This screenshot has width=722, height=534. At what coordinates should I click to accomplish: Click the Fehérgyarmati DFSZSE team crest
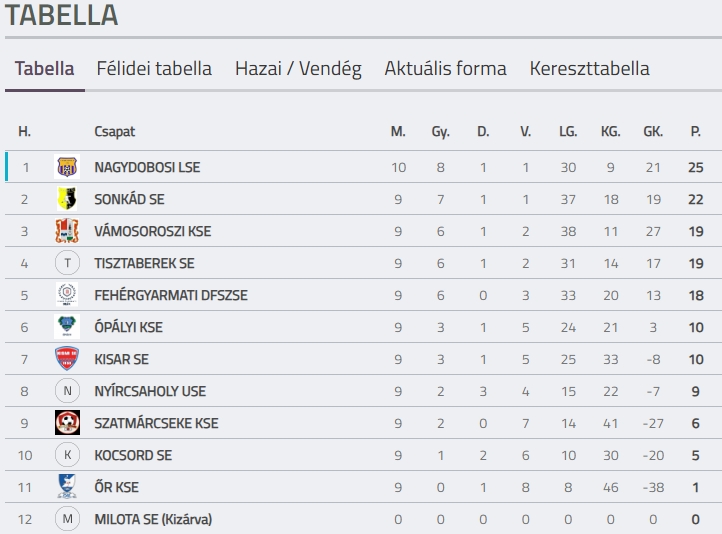pos(67,295)
